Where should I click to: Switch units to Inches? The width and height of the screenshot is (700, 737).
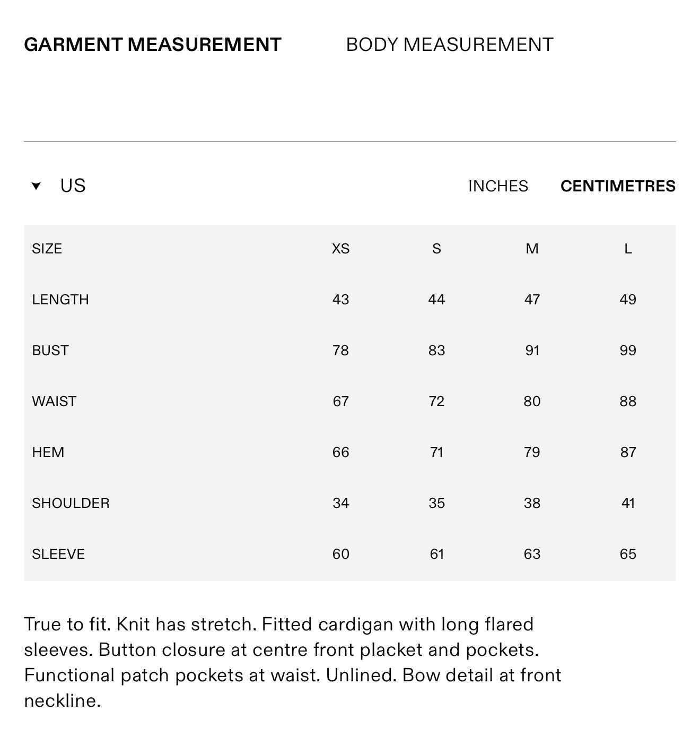click(x=498, y=186)
